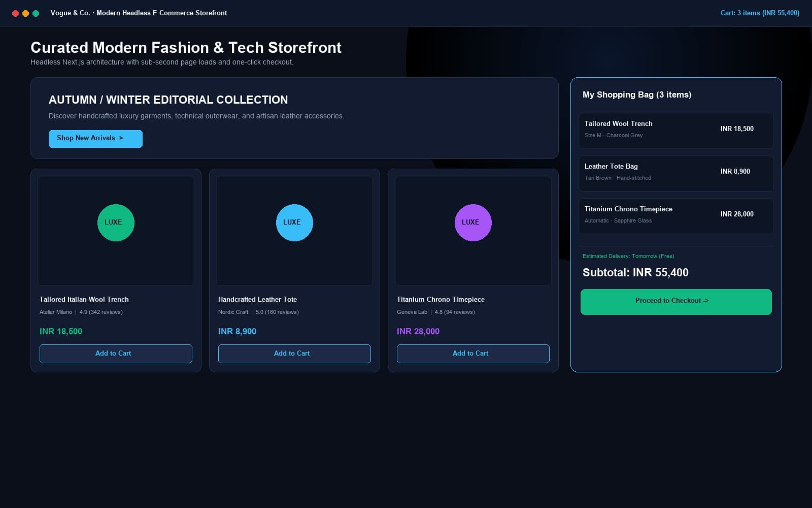Click the Autumn / Winter Editorial Collection heading

click(168, 100)
